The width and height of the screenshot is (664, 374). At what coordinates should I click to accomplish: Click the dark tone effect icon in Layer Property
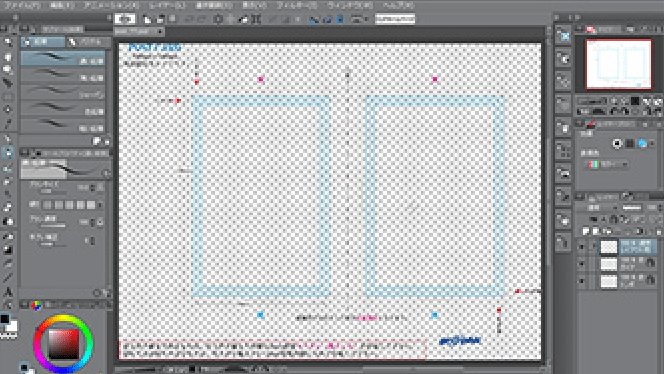(630, 144)
